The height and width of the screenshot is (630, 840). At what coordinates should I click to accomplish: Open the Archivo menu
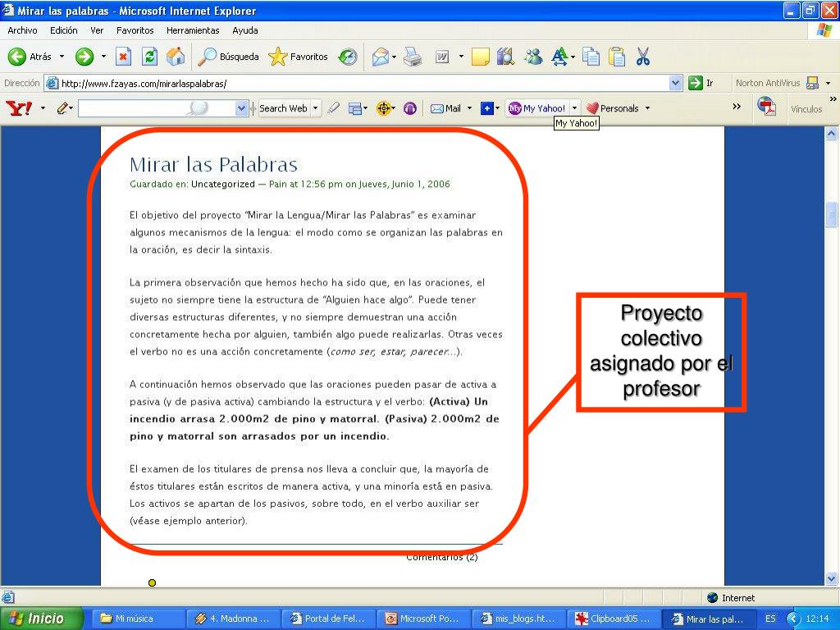coord(22,30)
